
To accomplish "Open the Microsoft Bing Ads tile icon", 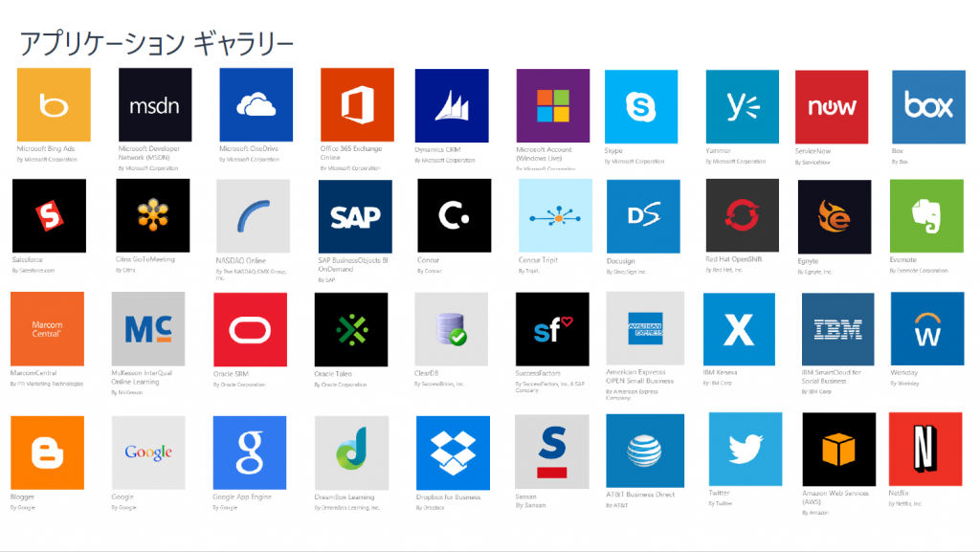I will click(54, 105).
